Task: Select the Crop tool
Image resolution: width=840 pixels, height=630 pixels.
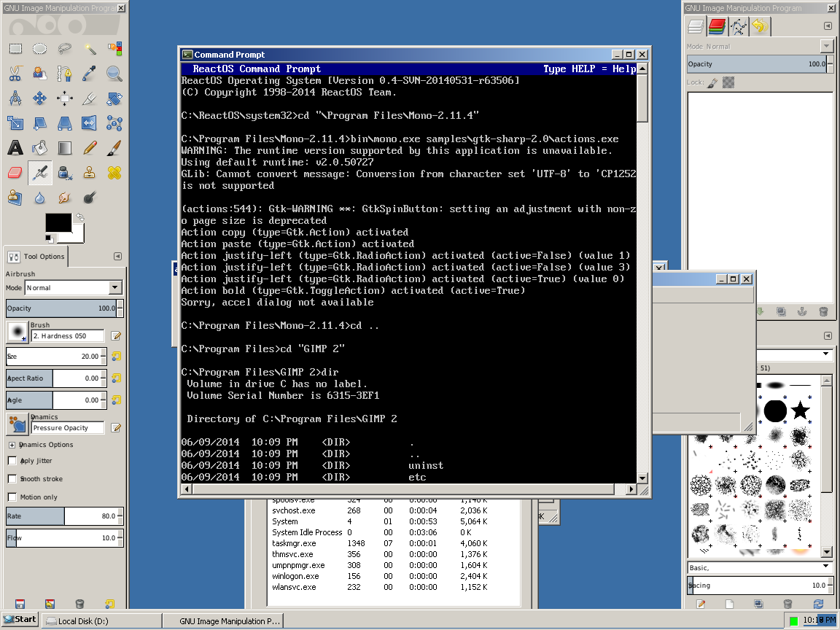Action: pyautogui.click(x=90, y=98)
